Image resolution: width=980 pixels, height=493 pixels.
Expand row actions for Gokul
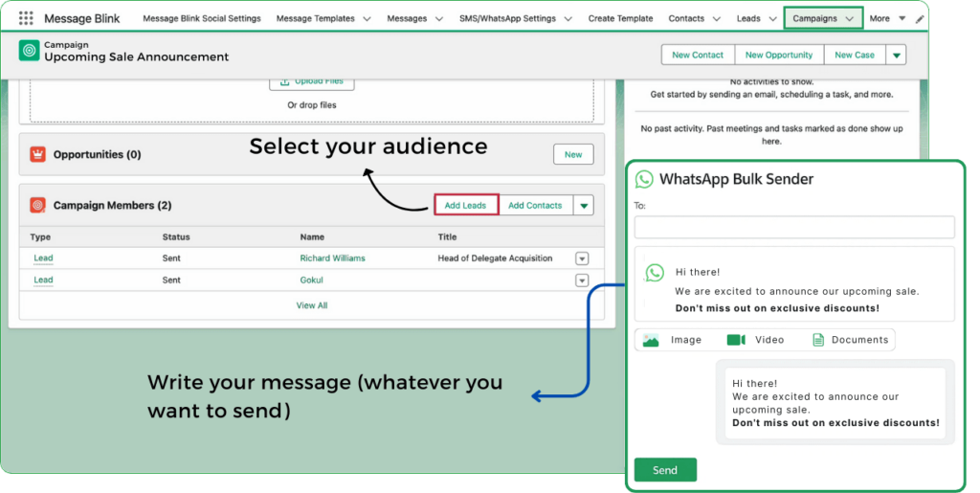point(581,280)
